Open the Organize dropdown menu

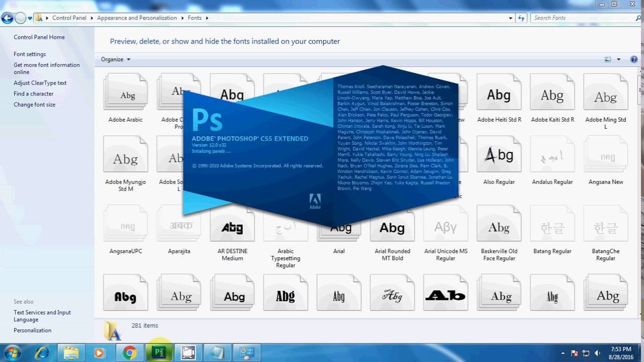(116, 59)
